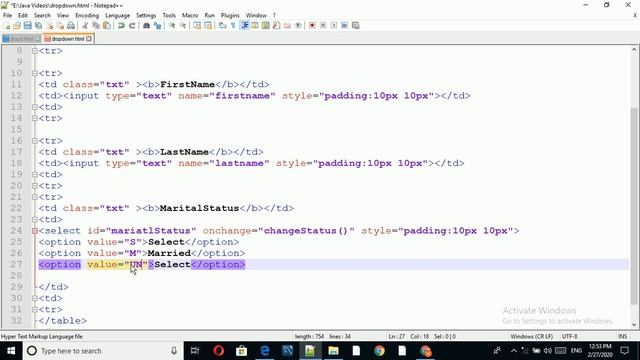Screen dimensions: 640x360
Task: Zoom in using the toolbar icon
Action: pyautogui.click(x=172, y=26)
